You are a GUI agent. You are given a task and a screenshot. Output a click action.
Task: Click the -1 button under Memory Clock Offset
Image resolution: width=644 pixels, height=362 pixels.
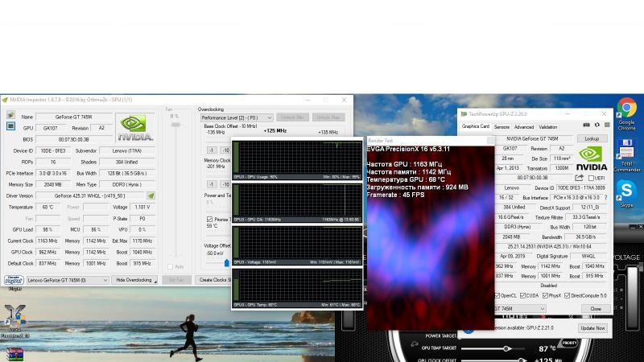point(211,184)
